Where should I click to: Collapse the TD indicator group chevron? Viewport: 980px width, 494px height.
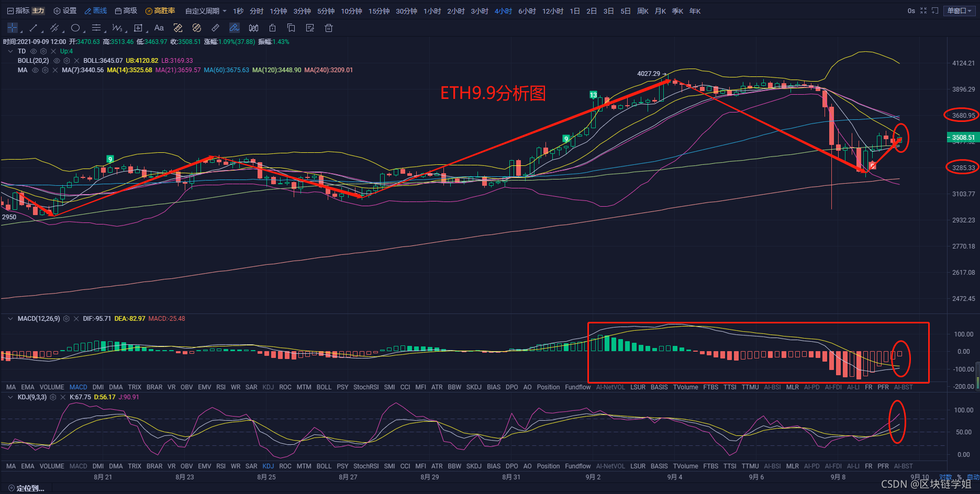[x=10, y=51]
